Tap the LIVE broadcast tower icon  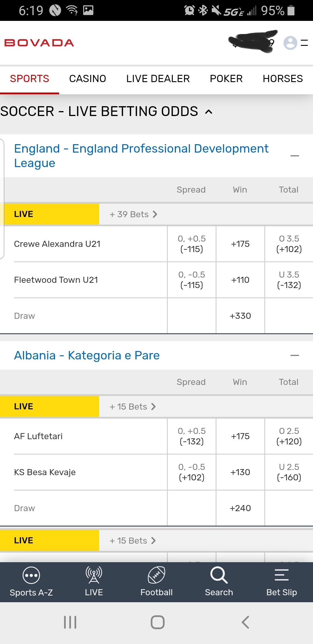tap(94, 575)
